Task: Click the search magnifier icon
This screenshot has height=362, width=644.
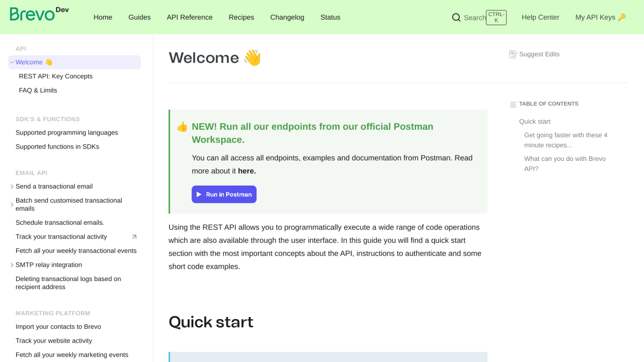Action: (456, 17)
